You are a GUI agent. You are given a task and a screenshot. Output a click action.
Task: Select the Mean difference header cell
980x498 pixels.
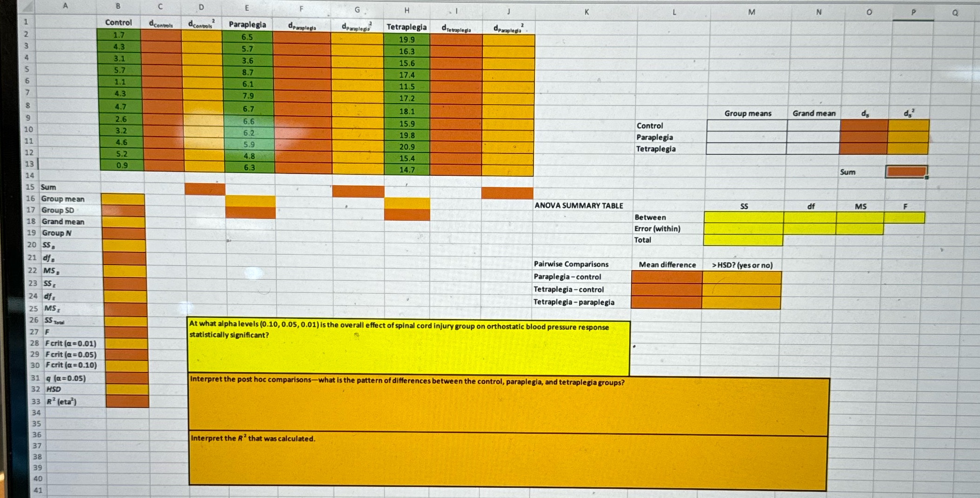(667, 265)
